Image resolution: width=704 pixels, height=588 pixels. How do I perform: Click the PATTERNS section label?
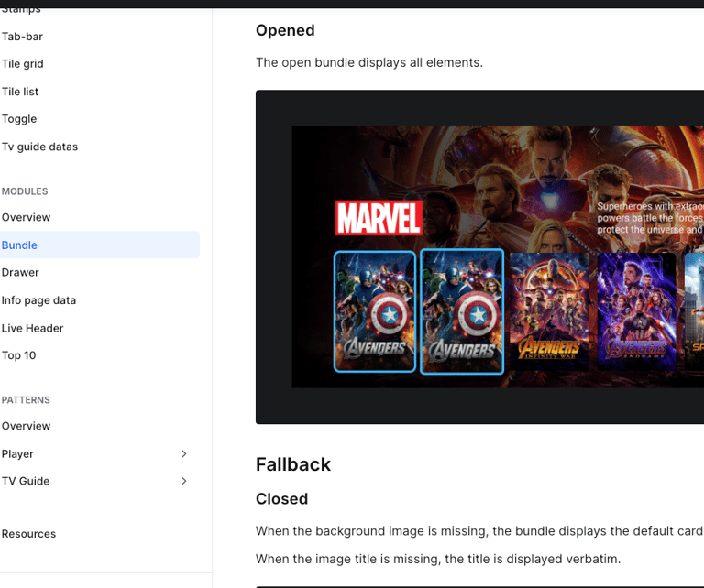coord(26,399)
